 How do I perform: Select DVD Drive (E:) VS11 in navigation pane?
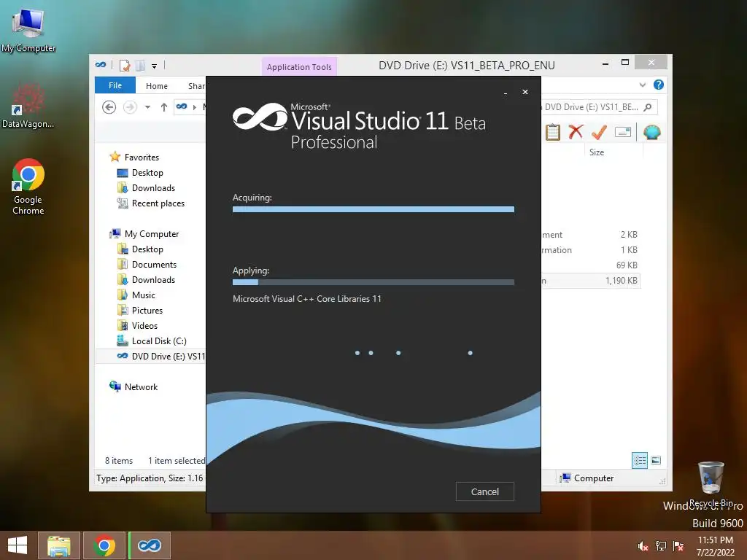point(150,356)
